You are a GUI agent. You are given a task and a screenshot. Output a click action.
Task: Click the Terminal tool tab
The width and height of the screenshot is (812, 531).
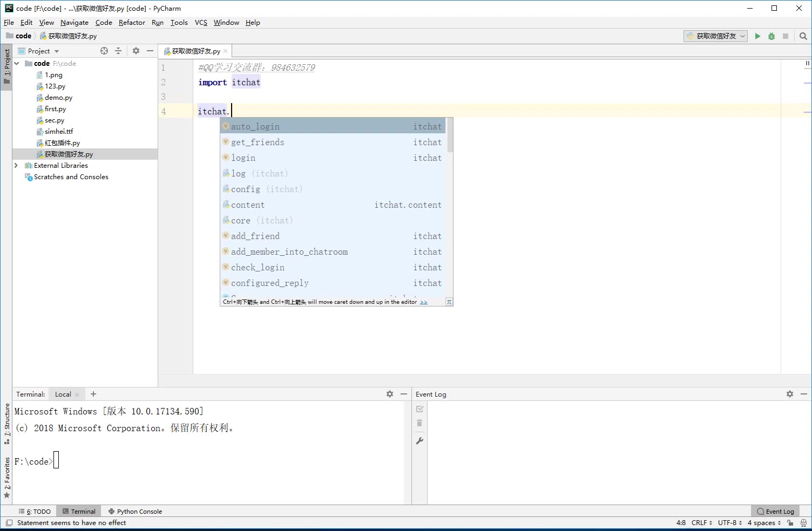79,512
